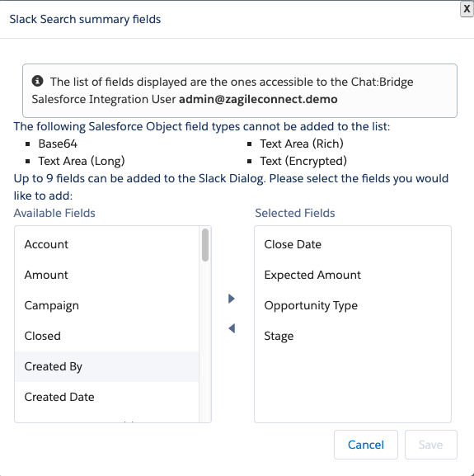Click the info icon in the notice box
Screen dimensions: 474x476
coord(37,81)
